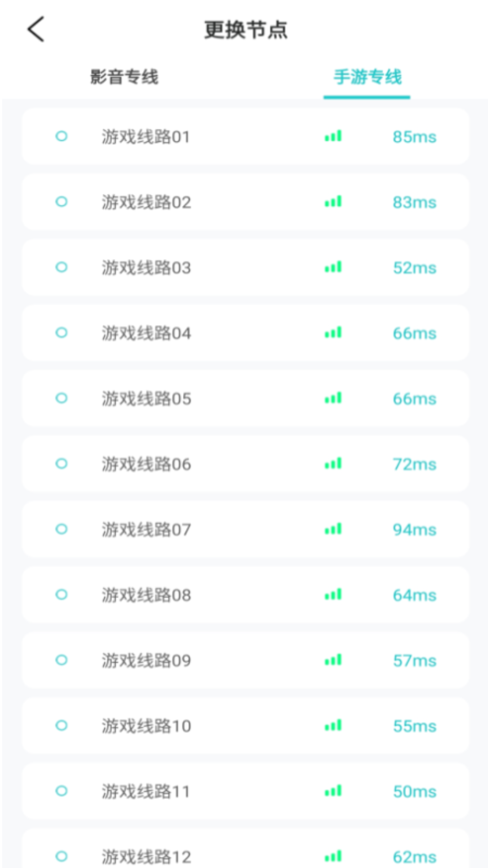This screenshot has height=868, width=488.
Task: Click signal icon for 游戏线路07
Action: click(x=333, y=529)
